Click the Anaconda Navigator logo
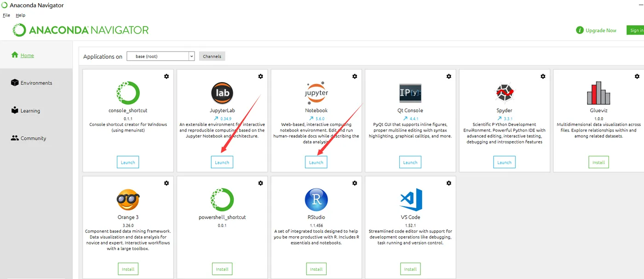The width and height of the screenshot is (644, 279). (x=80, y=30)
